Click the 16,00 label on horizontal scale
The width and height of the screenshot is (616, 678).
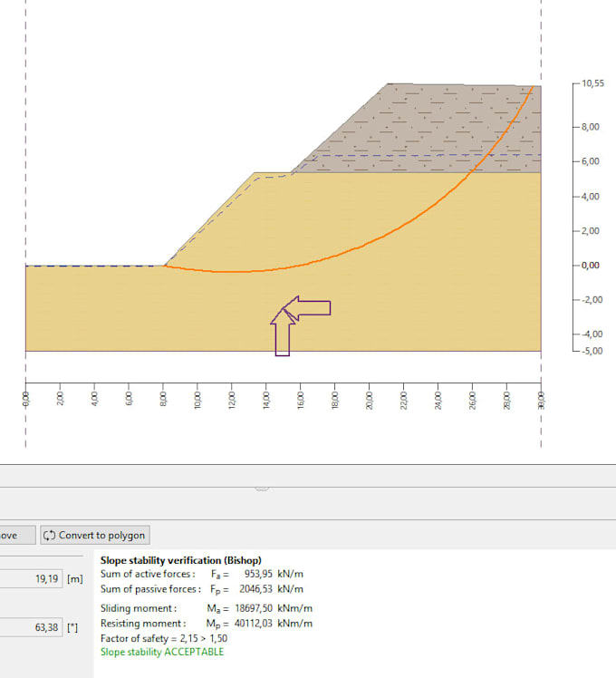[x=301, y=400]
